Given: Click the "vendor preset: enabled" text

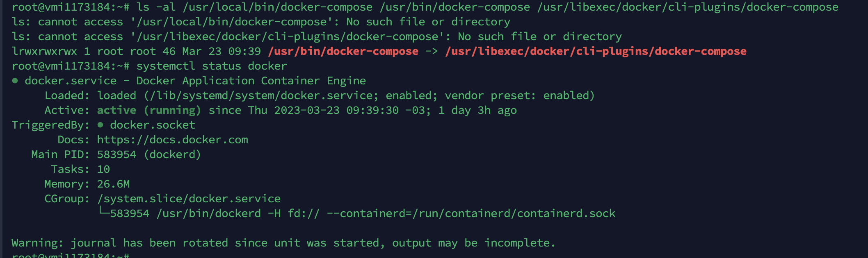Looking at the screenshot, I should [519, 96].
